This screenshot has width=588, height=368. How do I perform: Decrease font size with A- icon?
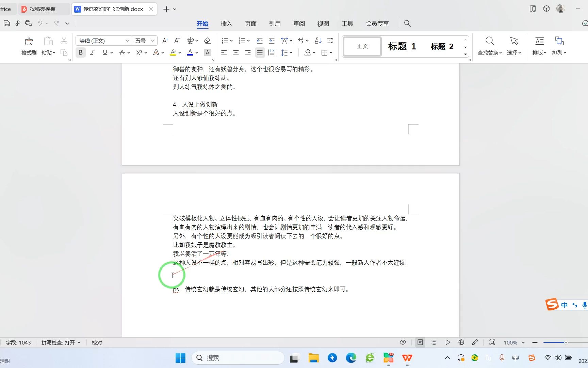177,41
